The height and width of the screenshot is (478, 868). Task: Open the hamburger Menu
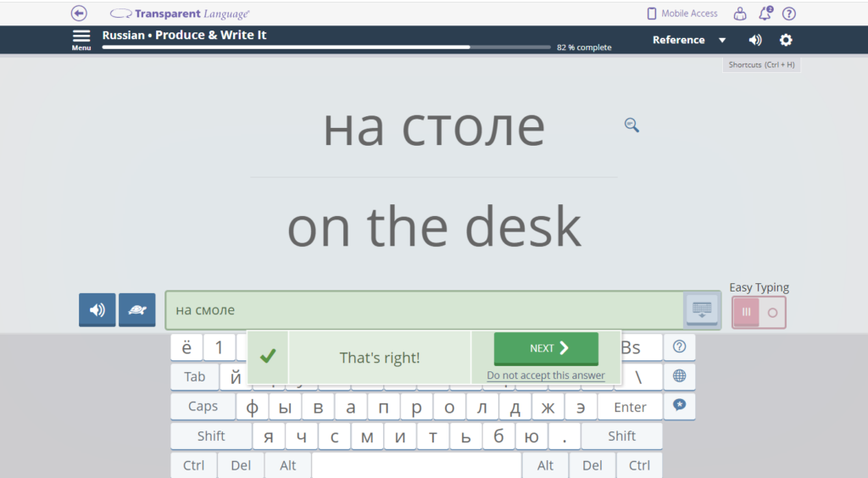pos(81,39)
